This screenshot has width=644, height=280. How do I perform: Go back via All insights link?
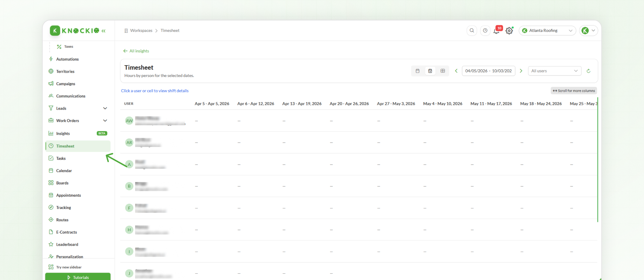click(136, 51)
